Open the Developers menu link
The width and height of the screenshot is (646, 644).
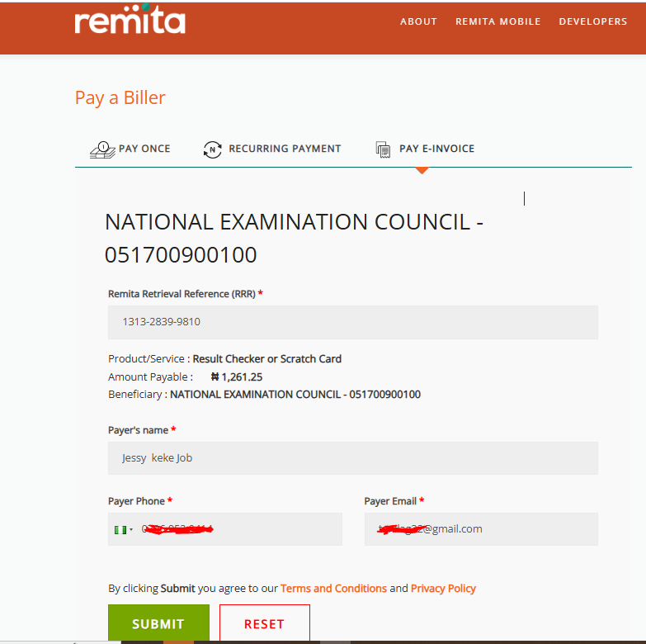tap(593, 21)
